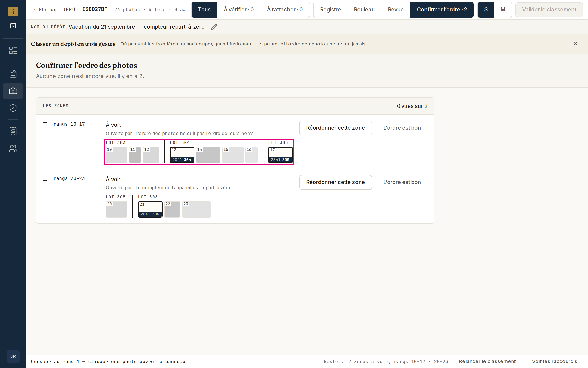This screenshot has height=368, width=588.
Task: Open photo thumbnail 14 in Lot 304
Action: click(208, 155)
